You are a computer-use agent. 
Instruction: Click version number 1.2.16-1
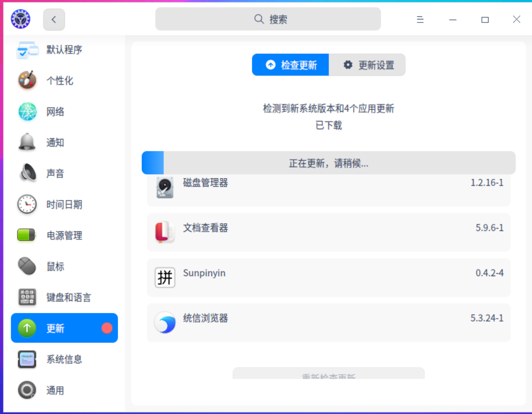tap(487, 183)
